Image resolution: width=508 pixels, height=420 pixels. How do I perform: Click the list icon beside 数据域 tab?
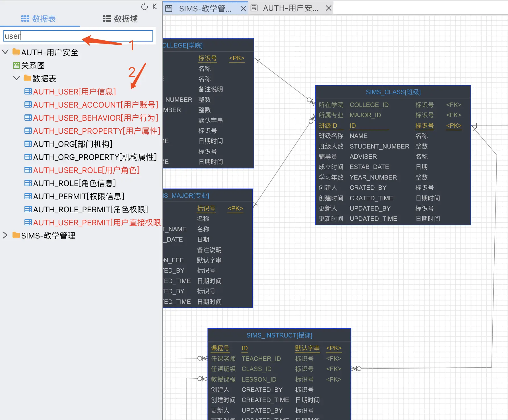click(x=107, y=19)
